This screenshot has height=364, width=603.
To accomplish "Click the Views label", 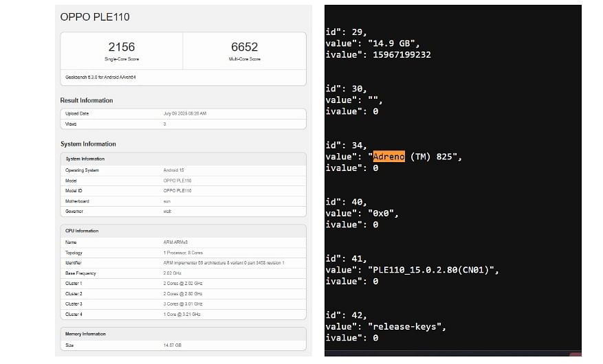I will 71,124.
